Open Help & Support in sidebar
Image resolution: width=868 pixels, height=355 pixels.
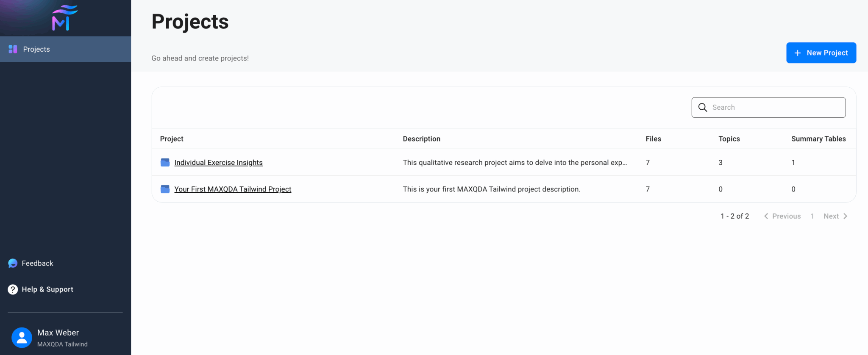[x=47, y=289]
